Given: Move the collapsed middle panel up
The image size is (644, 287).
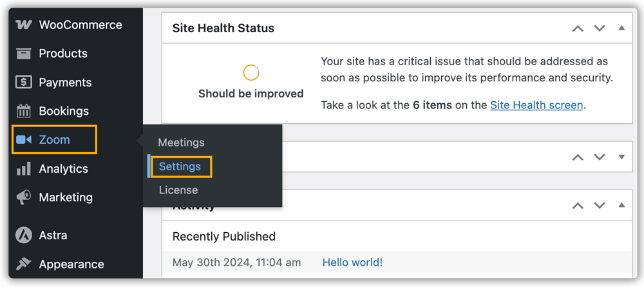Looking at the screenshot, I should pos(578,157).
